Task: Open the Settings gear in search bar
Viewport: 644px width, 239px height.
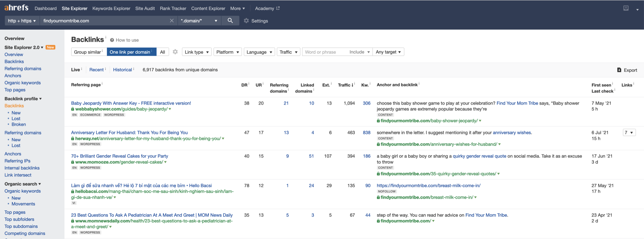Action: click(246, 21)
